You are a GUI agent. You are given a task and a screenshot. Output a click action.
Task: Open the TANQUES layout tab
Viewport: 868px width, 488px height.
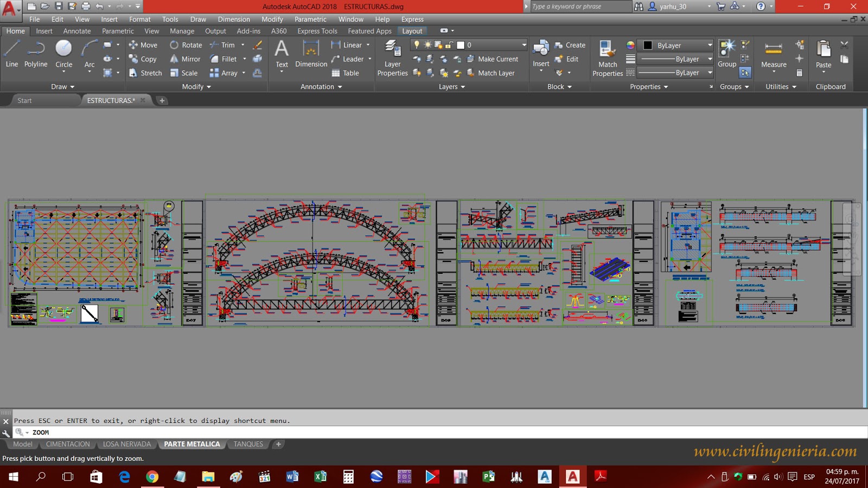[248, 444]
